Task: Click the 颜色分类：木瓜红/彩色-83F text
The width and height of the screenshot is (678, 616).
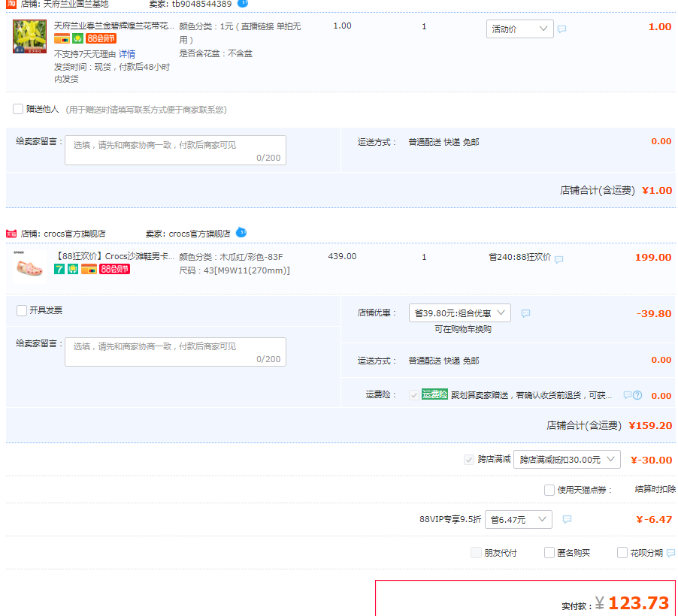Action: 231,257
